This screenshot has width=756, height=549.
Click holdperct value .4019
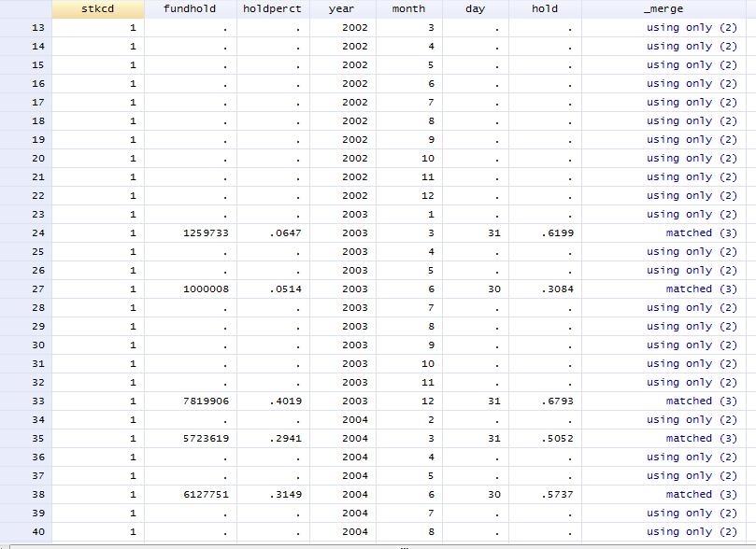(285, 401)
